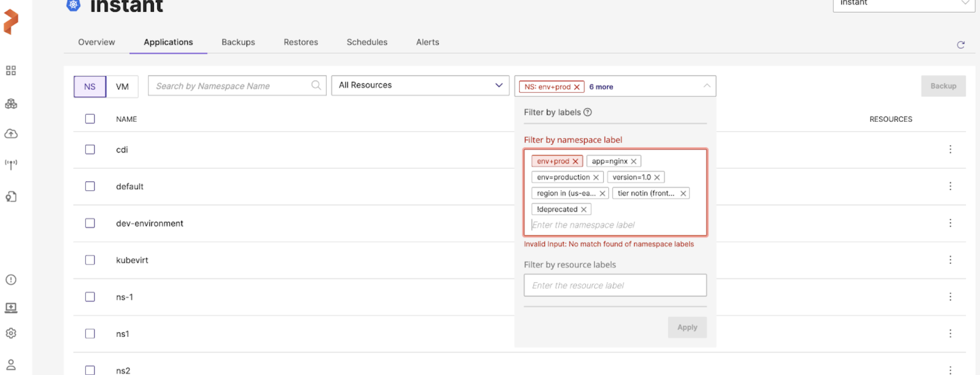
Task: Click the user profile icon in sidebar
Action: [x=11, y=365]
